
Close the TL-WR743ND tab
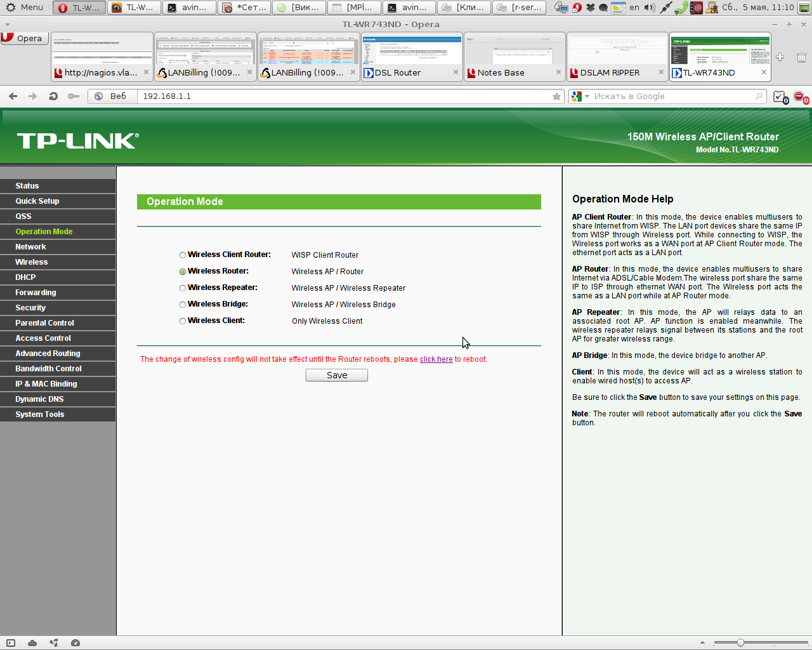coord(764,72)
